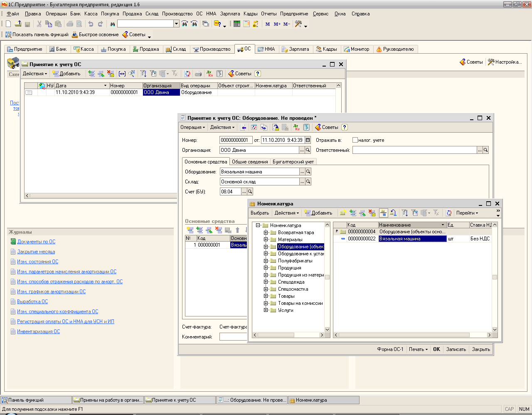Click new folder icon in Номенклатура toolbar
The height and width of the screenshot is (415, 532).
tap(343, 213)
